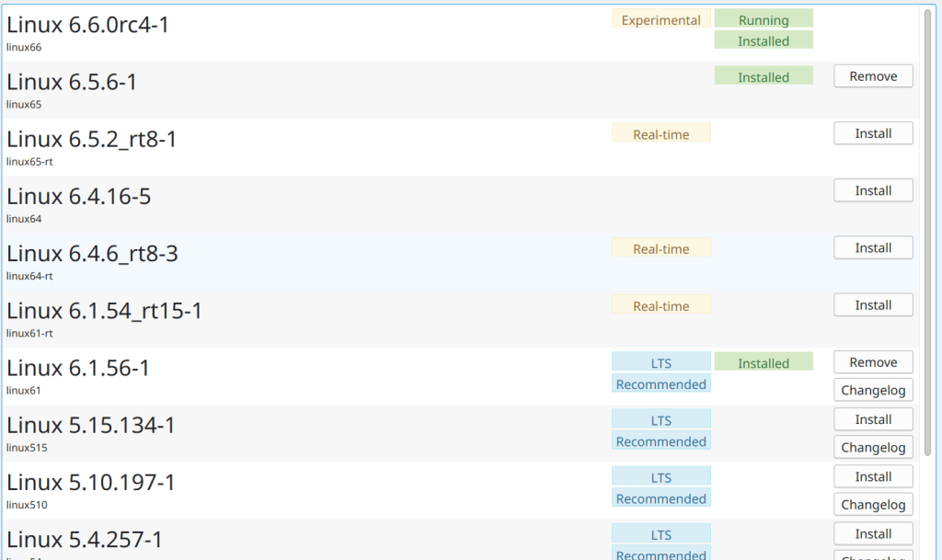Install the Linux 5.10.197-1 kernel
Viewport: 942px width, 560px height.
pyautogui.click(x=873, y=476)
